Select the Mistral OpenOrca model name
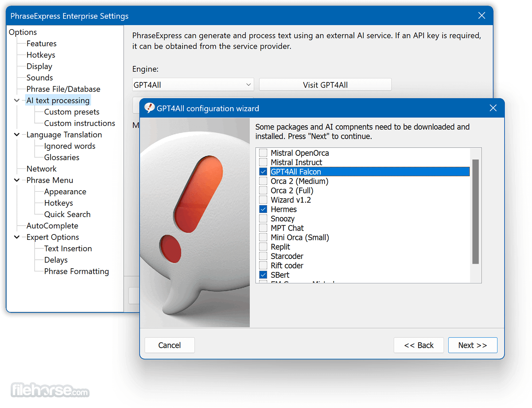 point(300,153)
